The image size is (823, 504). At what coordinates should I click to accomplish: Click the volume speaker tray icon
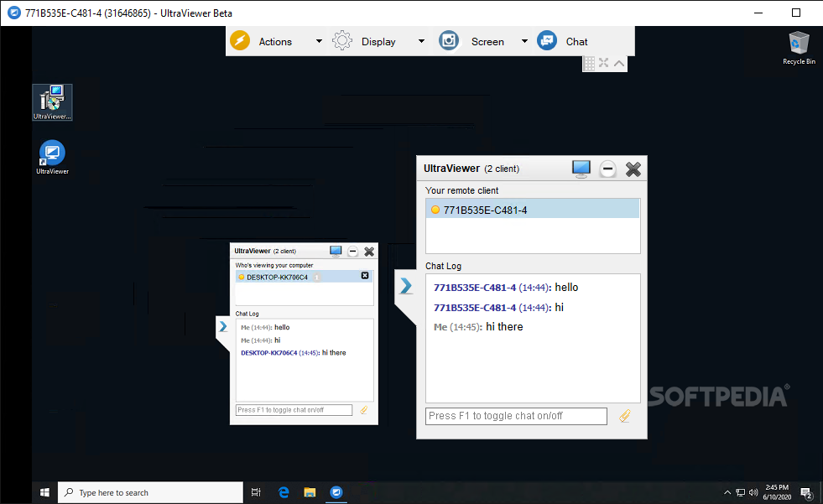pos(753,492)
